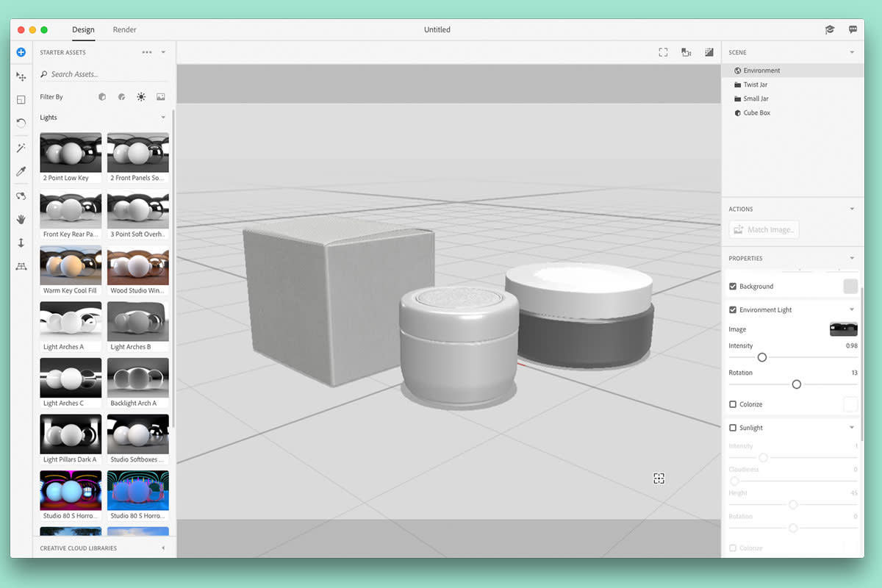882x588 pixels.
Task: Select the Horizon tool
Action: (21, 266)
